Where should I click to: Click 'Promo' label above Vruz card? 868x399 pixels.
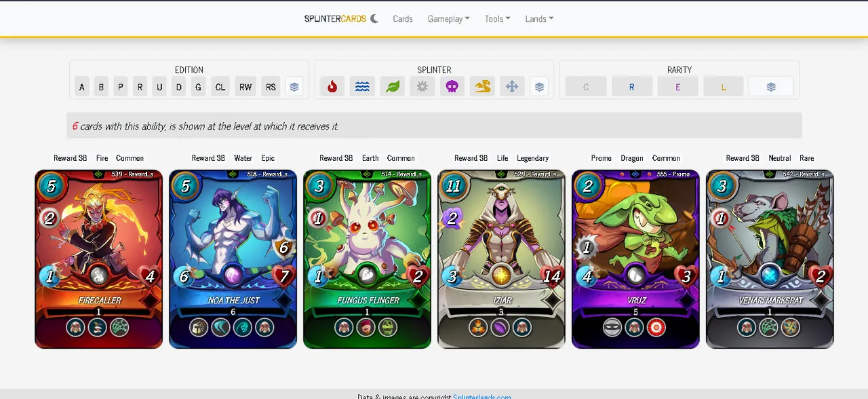tap(601, 158)
